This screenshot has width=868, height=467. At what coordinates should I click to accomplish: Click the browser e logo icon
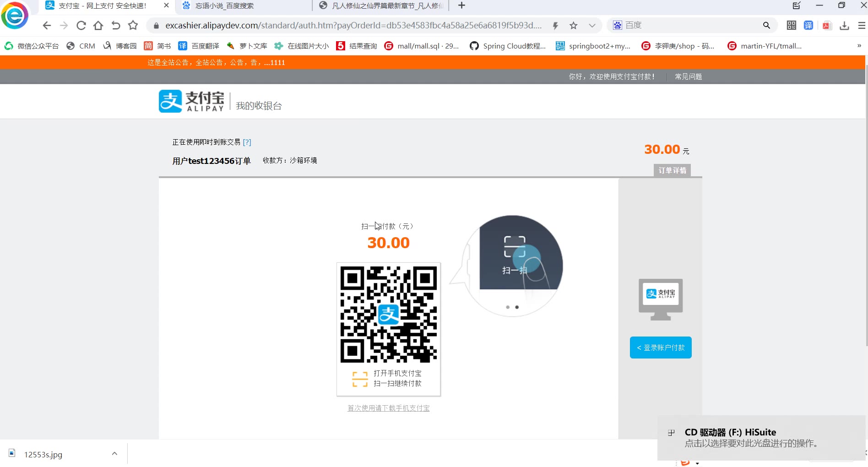[x=15, y=15]
